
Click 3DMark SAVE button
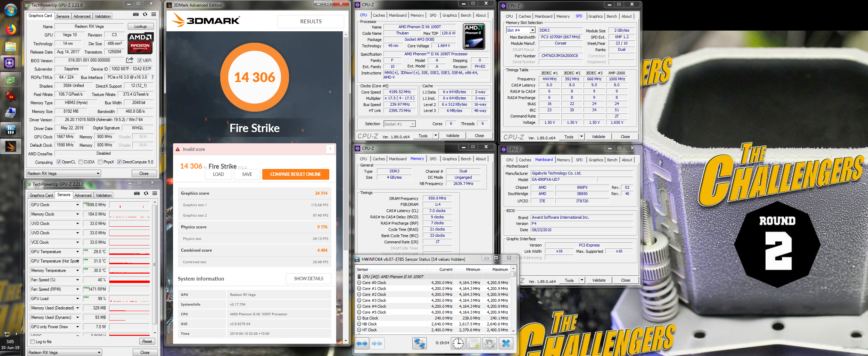point(247,174)
